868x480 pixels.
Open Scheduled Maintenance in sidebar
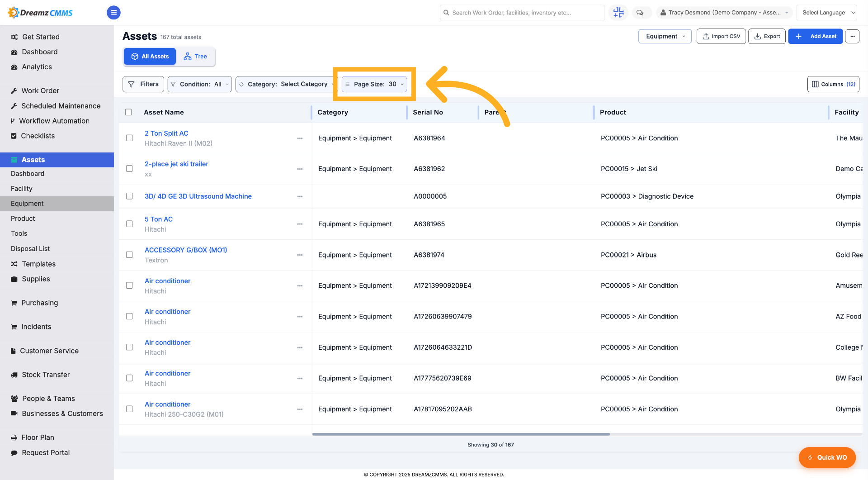(x=61, y=106)
